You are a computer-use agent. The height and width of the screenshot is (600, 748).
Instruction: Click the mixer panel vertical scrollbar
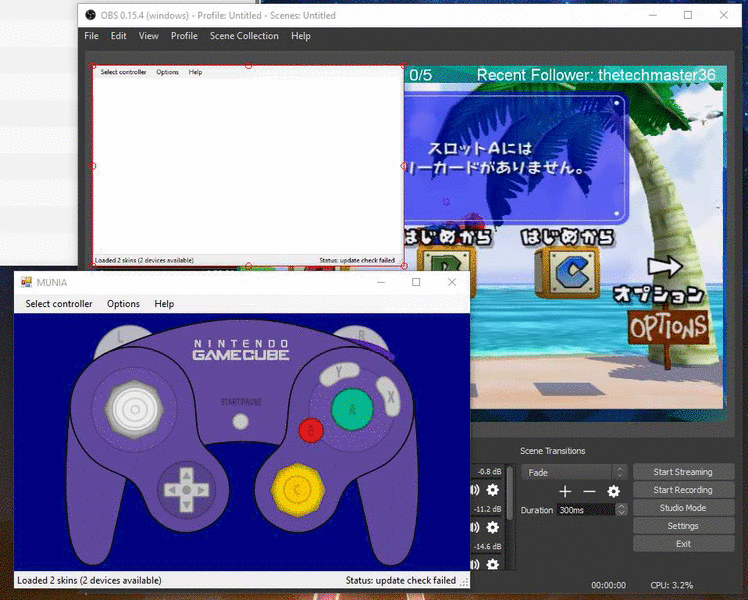pos(509,494)
